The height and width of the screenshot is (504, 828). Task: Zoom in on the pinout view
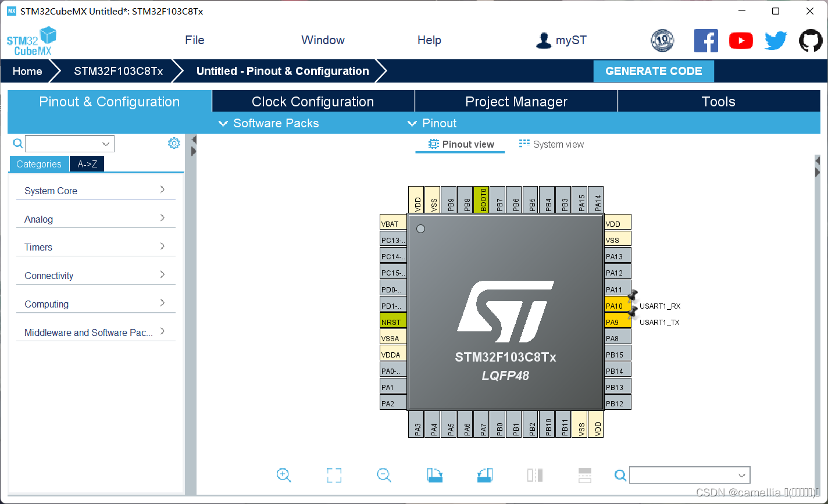coord(284,475)
